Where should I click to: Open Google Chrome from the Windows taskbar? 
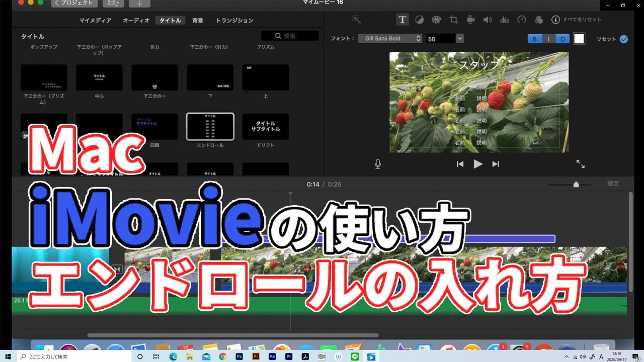point(223,356)
